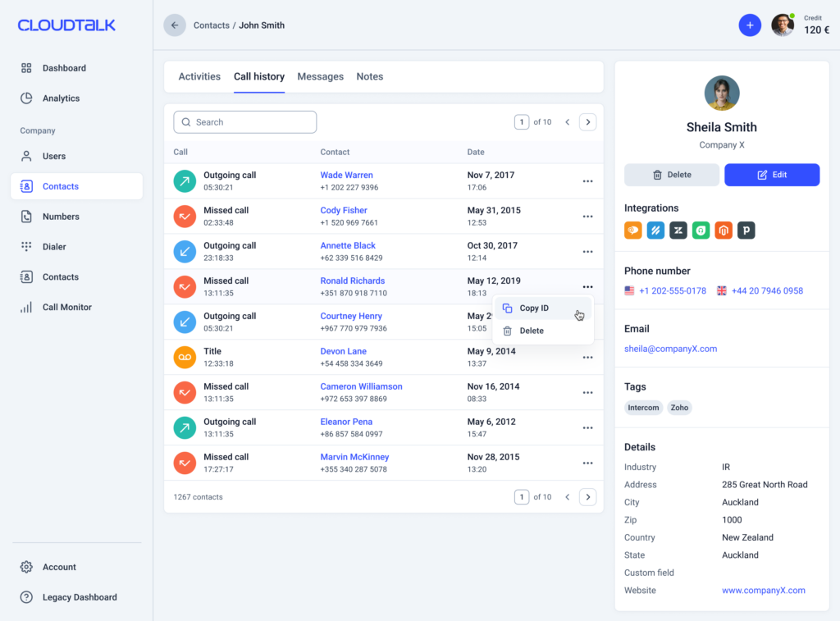Go to the next page at top pagination
This screenshot has width=840, height=621.
pos(587,122)
